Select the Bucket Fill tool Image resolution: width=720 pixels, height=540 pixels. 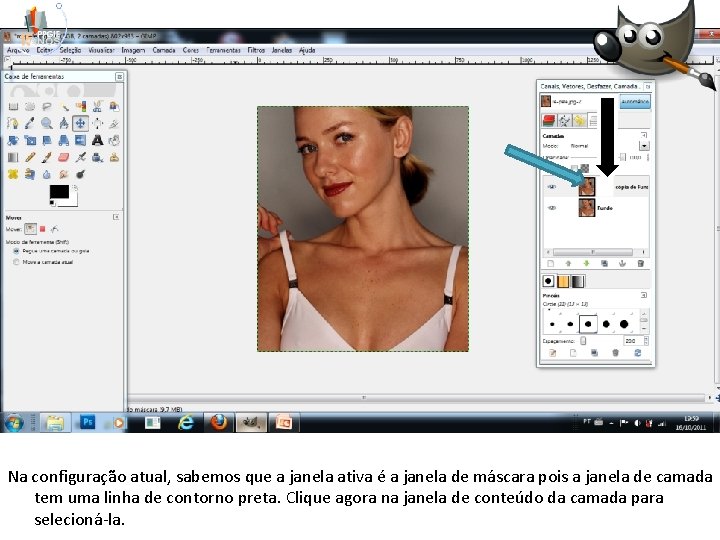(x=114, y=141)
